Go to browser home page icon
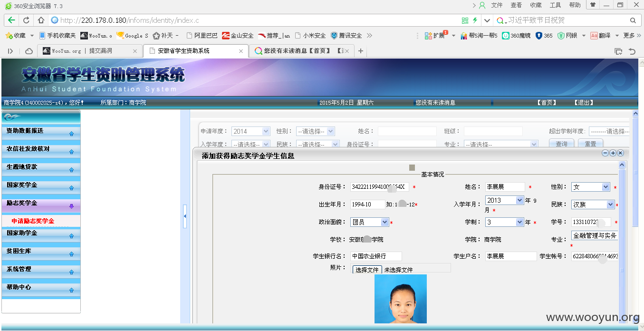 (x=41, y=20)
